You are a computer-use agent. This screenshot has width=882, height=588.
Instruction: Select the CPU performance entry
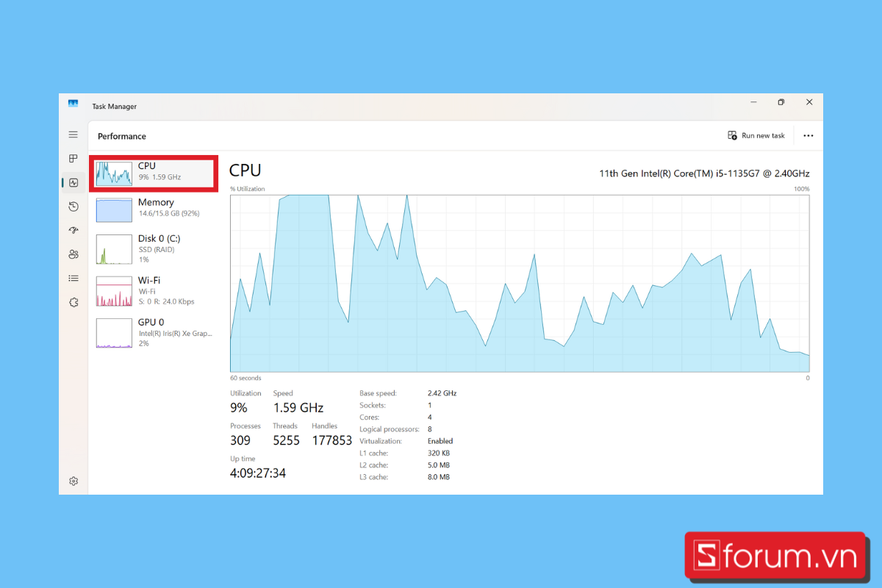154,174
